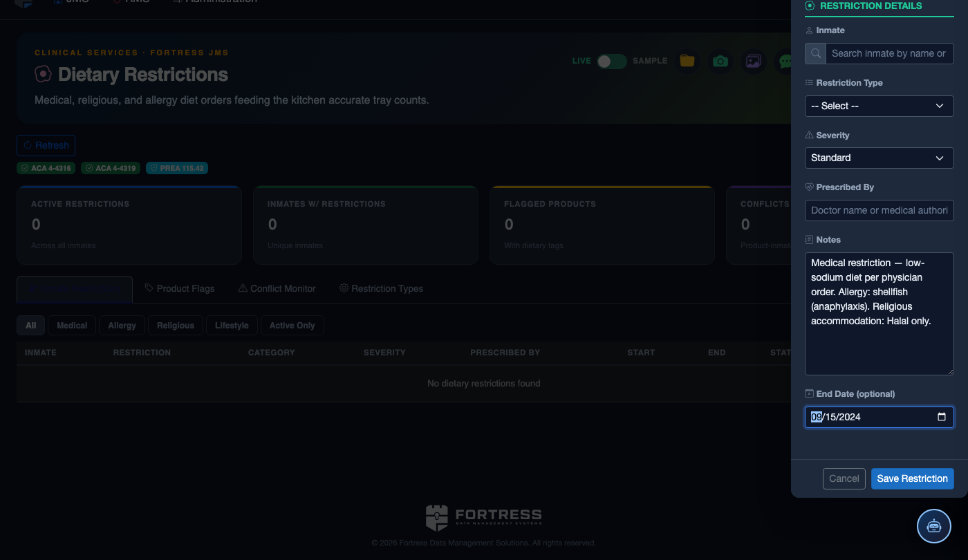Click the camera icon in the header
This screenshot has width=968, height=560.
click(720, 61)
